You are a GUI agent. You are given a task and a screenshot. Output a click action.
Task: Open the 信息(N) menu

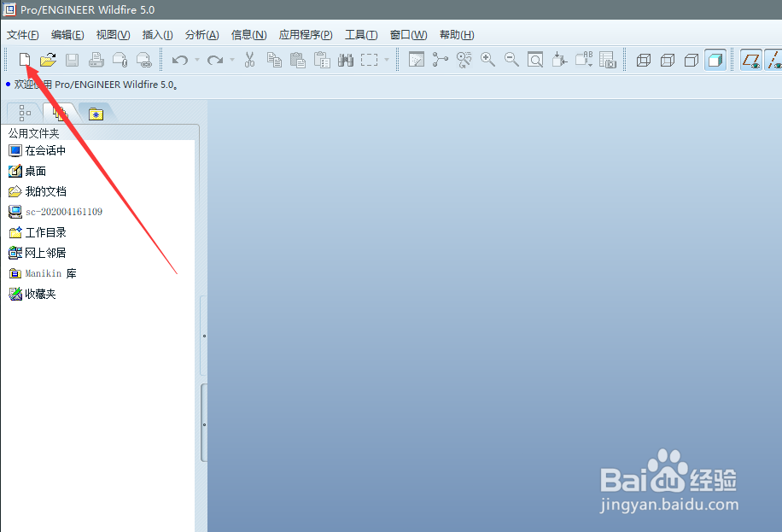pyautogui.click(x=249, y=34)
